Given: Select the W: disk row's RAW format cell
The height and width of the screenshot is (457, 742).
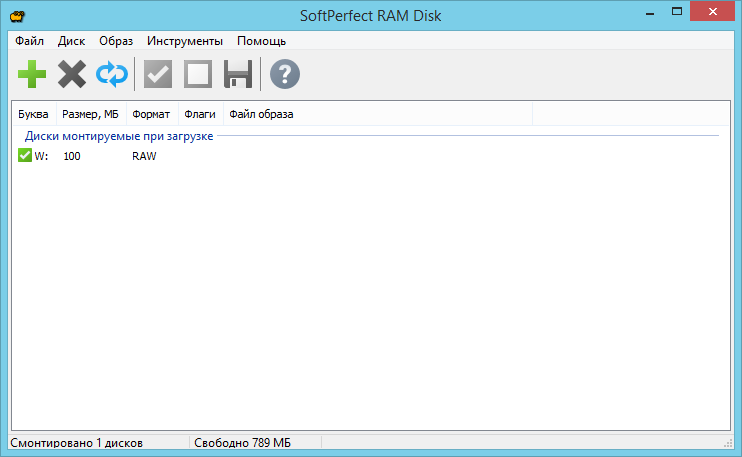Looking at the screenshot, I should tap(144, 156).
